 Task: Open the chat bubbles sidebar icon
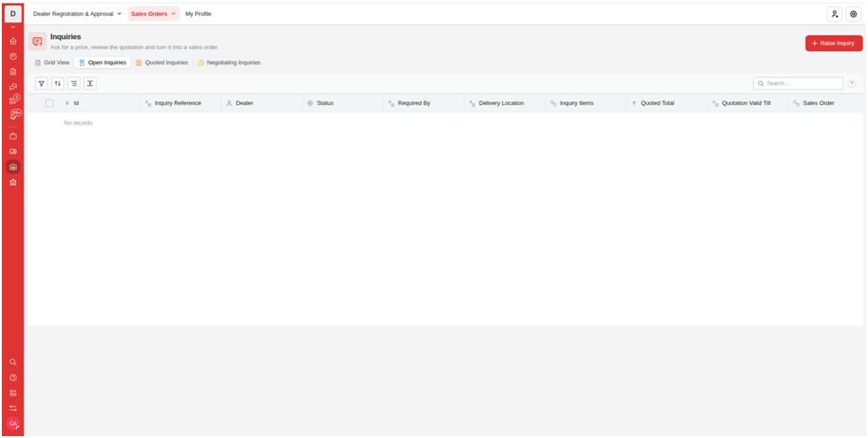(x=13, y=86)
